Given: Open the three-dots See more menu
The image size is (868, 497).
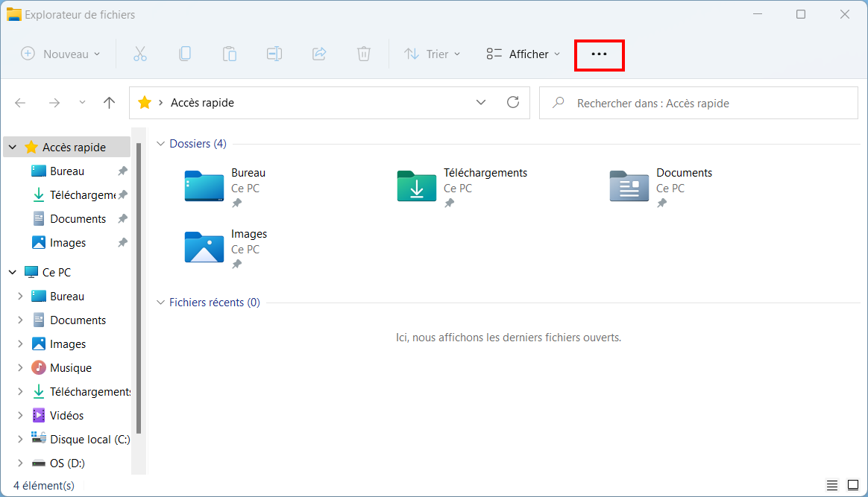Looking at the screenshot, I should pos(599,54).
